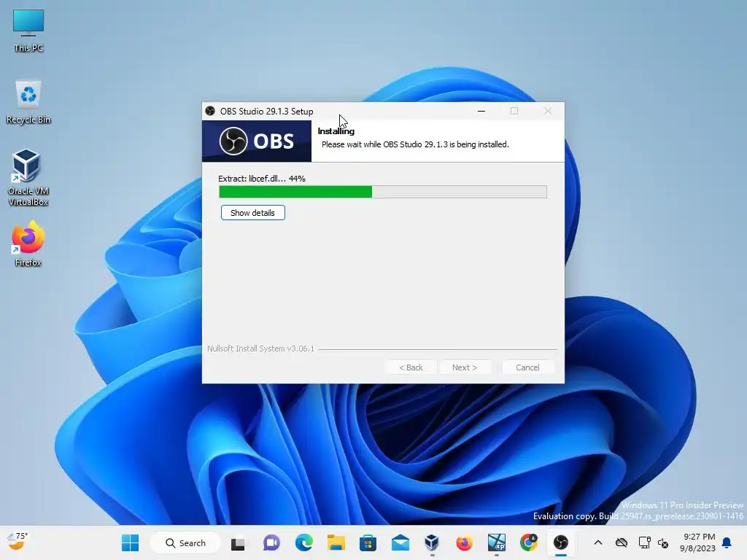Cancel the OBS Studio installation

[x=527, y=367]
